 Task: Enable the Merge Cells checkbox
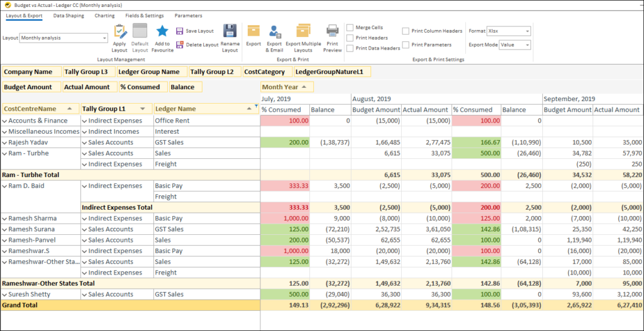pos(350,28)
